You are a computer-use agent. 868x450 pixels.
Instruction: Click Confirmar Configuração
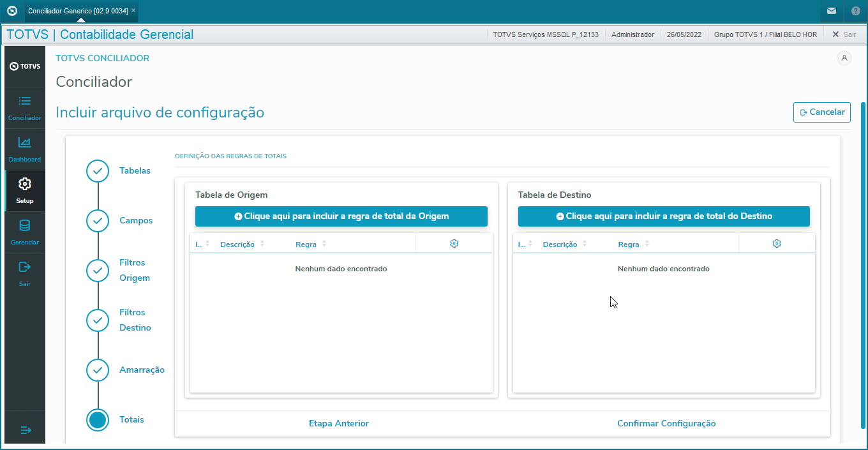tap(666, 424)
